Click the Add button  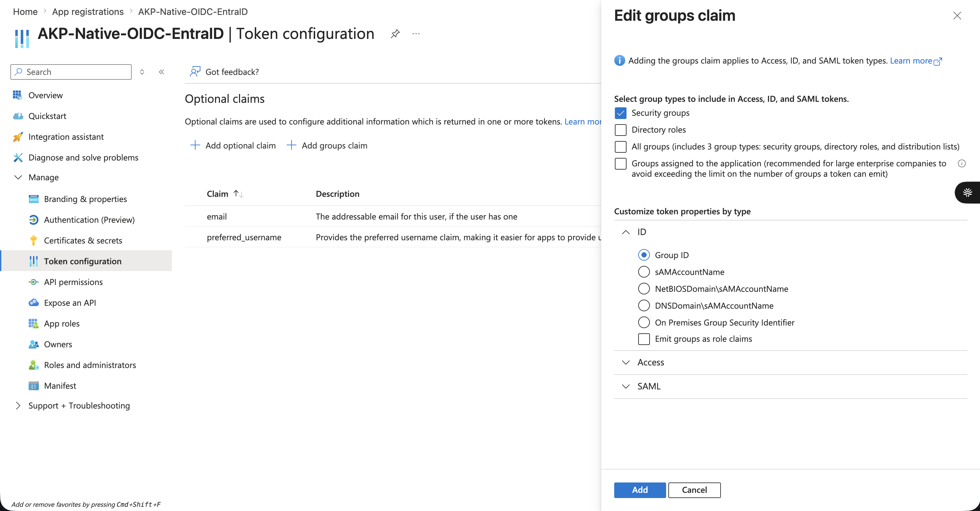(640, 490)
